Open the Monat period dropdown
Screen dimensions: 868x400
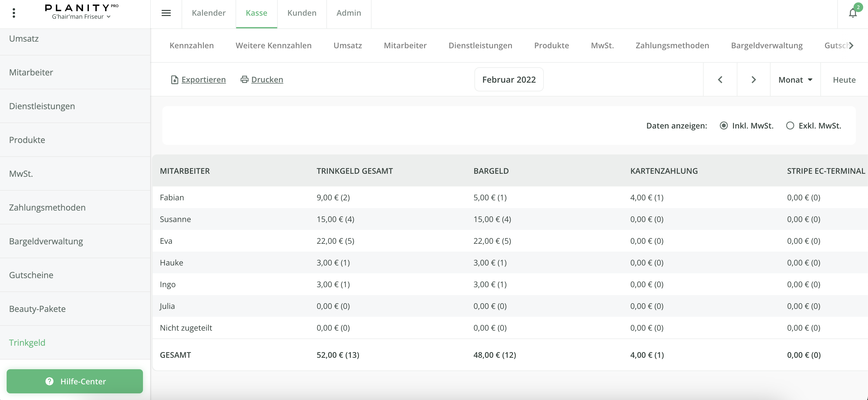tap(795, 80)
